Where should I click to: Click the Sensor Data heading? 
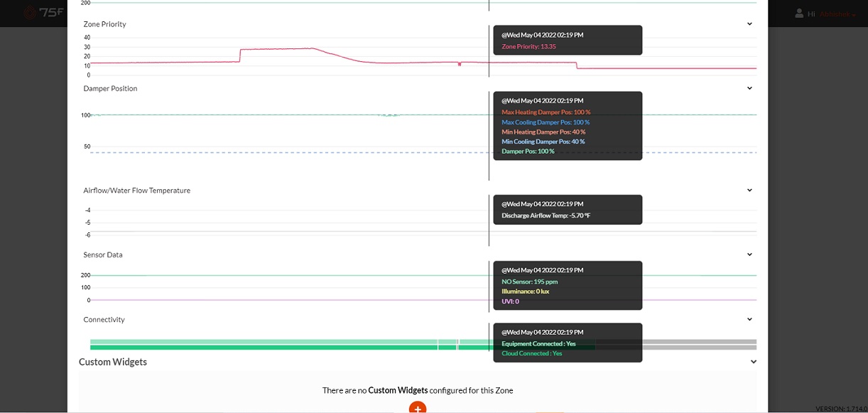point(103,254)
